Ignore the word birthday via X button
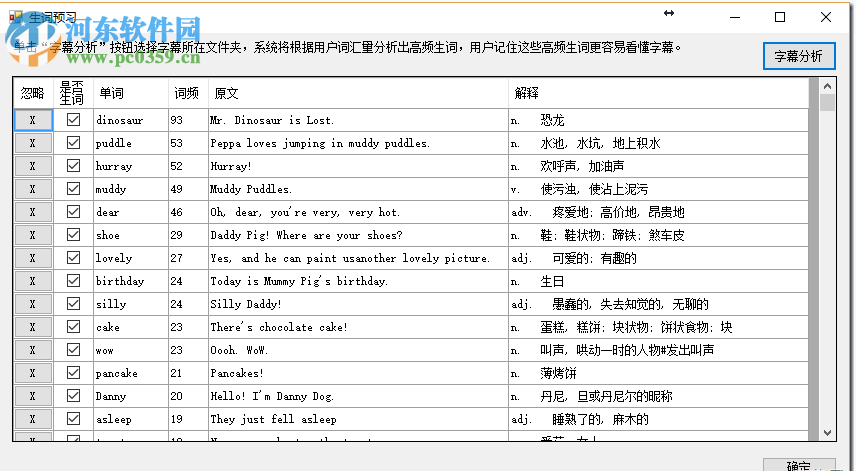The image size is (856, 471). 33,281
